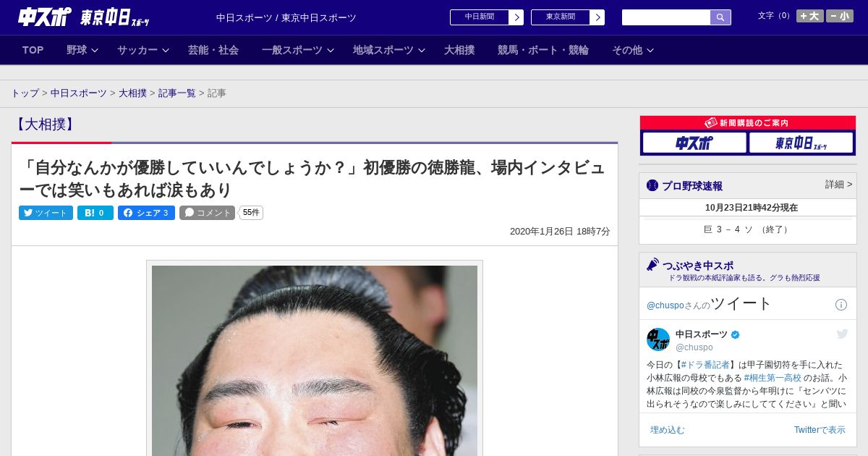Click the 巨 3 − 4 ソ score
The height and width of the screenshot is (456, 868).
pyautogui.click(x=747, y=229)
